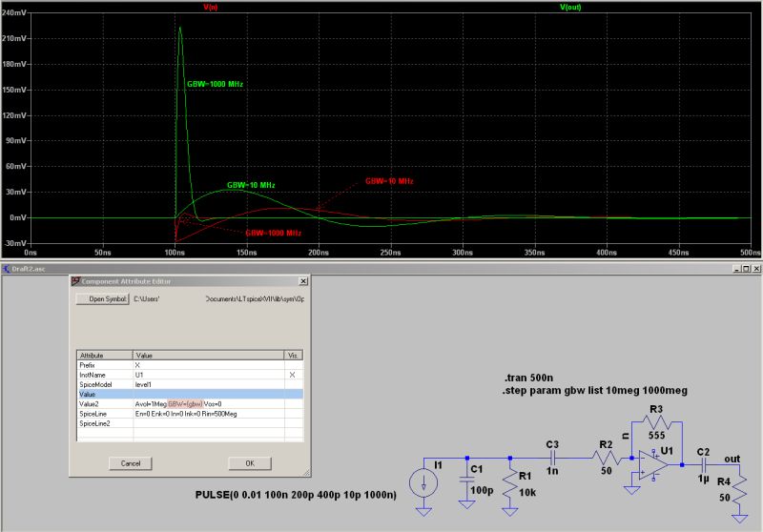763x532 pixels.
Task: Toggle the Vis cell for Value2 row
Action: pos(294,404)
